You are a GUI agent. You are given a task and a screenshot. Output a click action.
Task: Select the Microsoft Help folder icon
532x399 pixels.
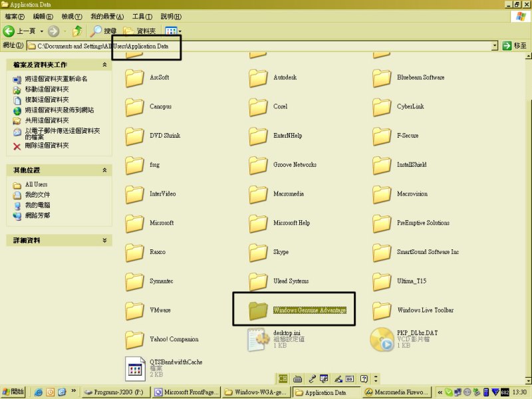[258, 224]
